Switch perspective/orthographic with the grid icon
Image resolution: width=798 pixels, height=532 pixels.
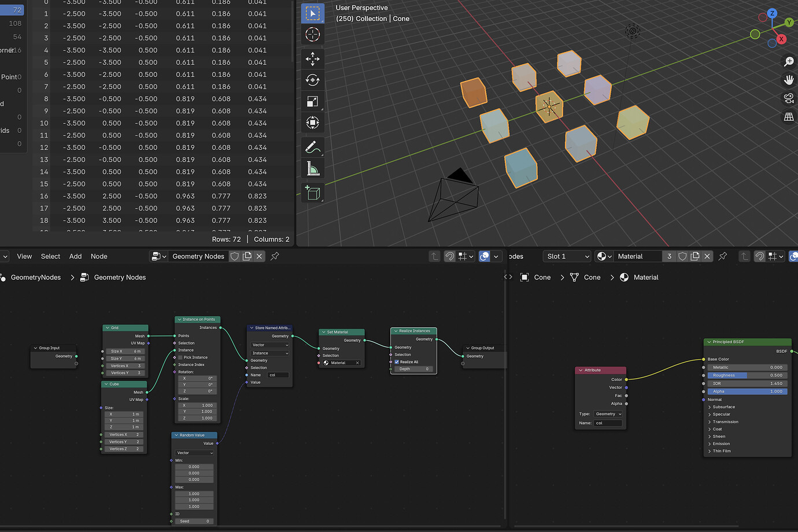coord(789,117)
